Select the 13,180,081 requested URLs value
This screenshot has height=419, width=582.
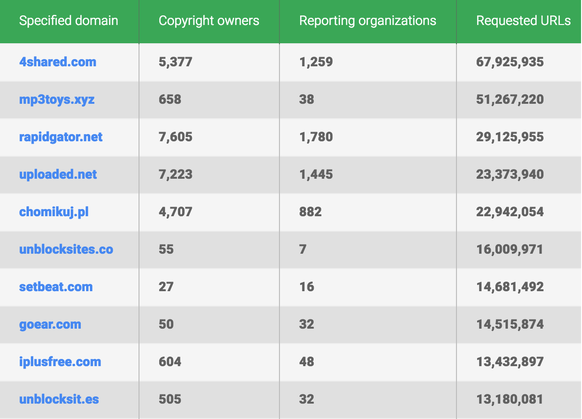510,399
